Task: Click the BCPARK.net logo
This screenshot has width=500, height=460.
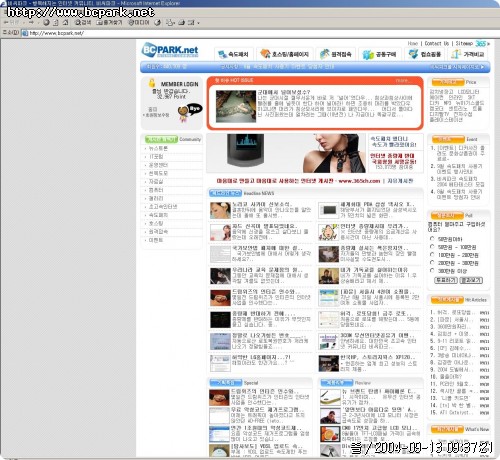Action: click(170, 50)
